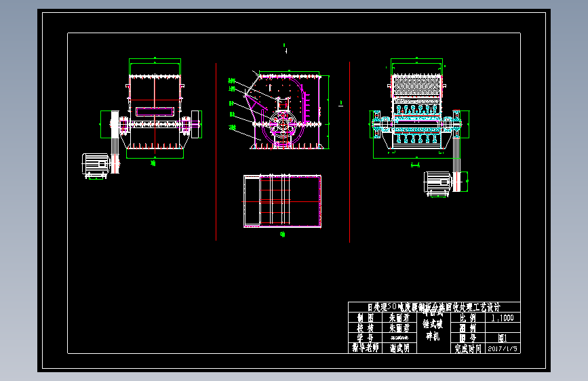Click the student number value beside 学号
Image resolution: width=588 pixels, height=381 pixels.
pos(399,338)
